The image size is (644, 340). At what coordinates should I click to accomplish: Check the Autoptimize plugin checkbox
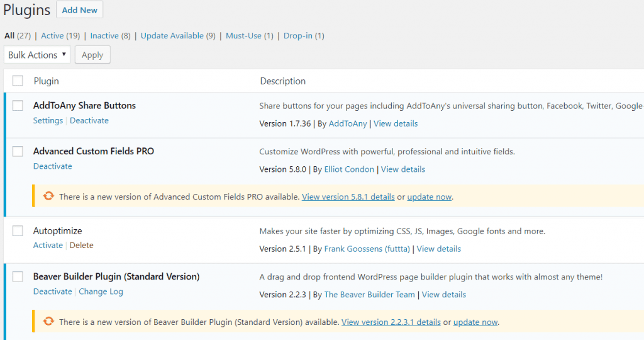18,230
